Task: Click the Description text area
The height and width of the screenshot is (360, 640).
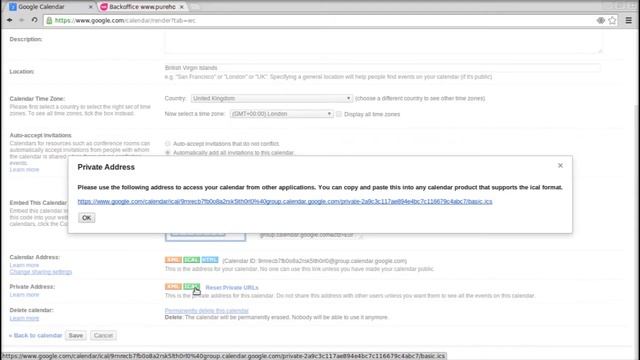Action: click(x=383, y=43)
